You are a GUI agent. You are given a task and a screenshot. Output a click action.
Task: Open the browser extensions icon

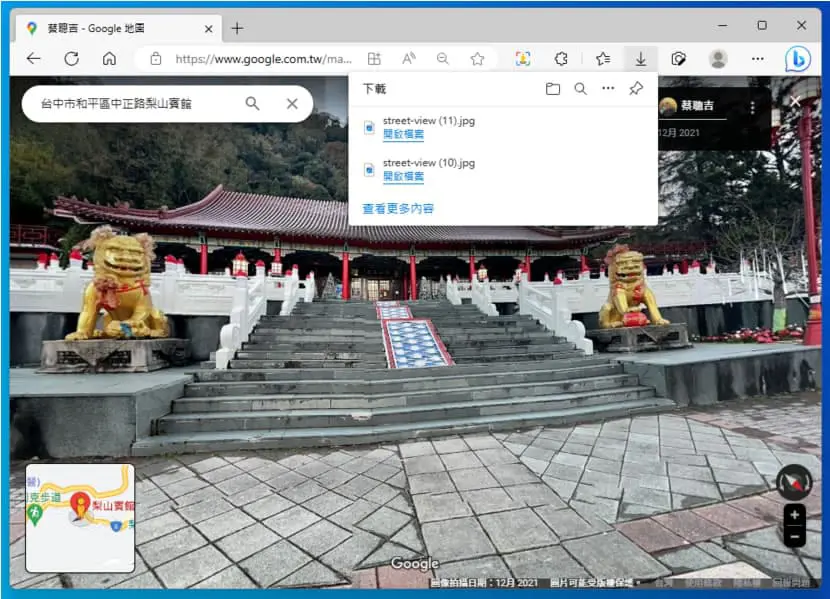click(561, 59)
